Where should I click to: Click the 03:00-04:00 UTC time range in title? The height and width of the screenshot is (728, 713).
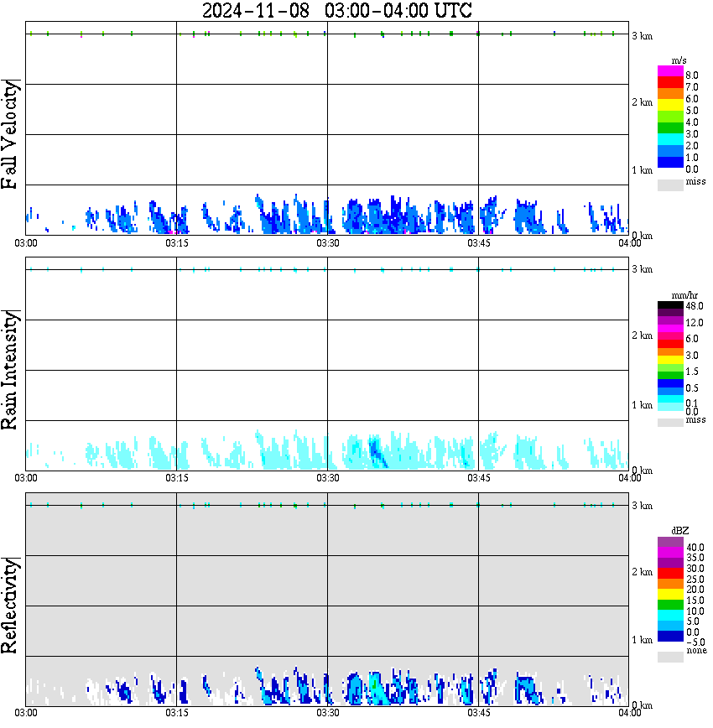click(x=398, y=10)
